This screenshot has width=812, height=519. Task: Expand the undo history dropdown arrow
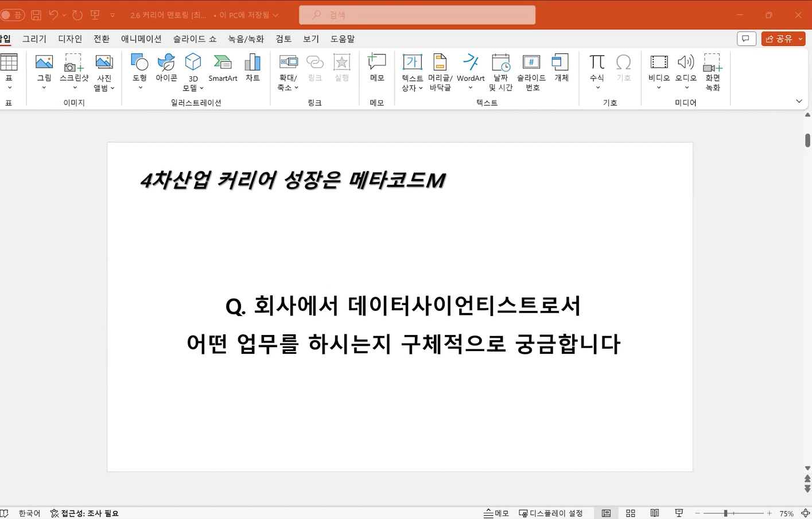[64, 15]
